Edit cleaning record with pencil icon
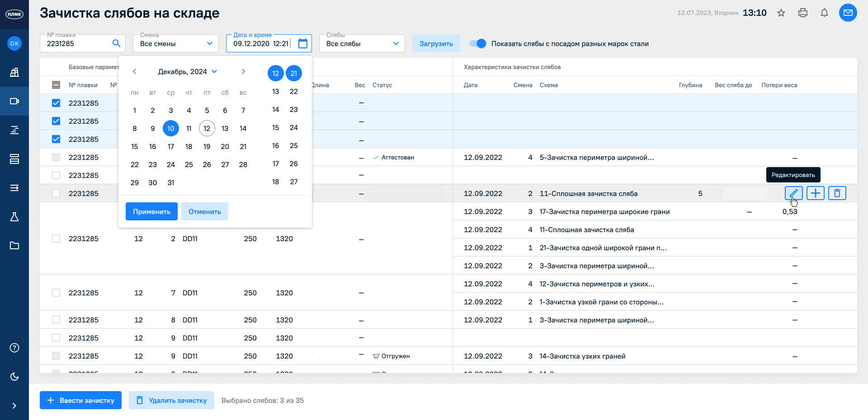This screenshot has width=868, height=420. (794, 193)
